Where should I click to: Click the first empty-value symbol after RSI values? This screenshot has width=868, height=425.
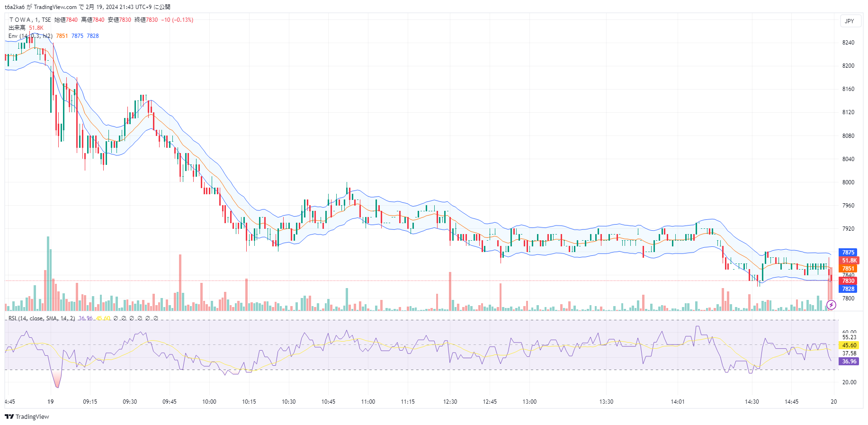coord(116,318)
